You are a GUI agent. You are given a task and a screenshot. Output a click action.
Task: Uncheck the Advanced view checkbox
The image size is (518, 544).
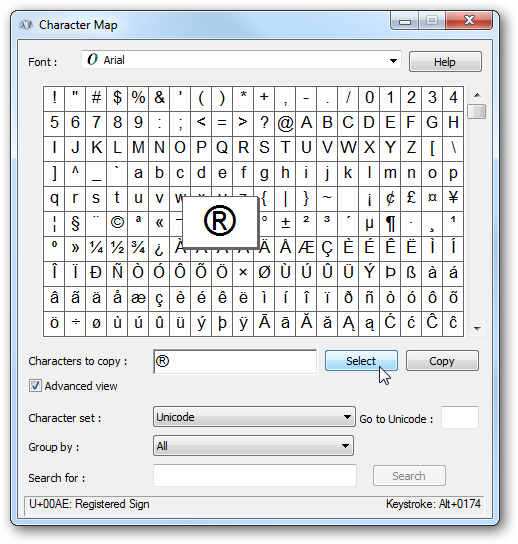(35, 386)
